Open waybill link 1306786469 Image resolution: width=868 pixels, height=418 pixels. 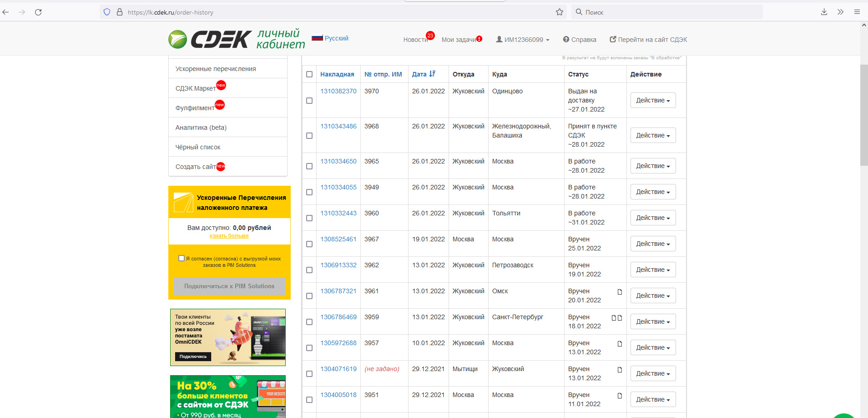[x=338, y=317]
